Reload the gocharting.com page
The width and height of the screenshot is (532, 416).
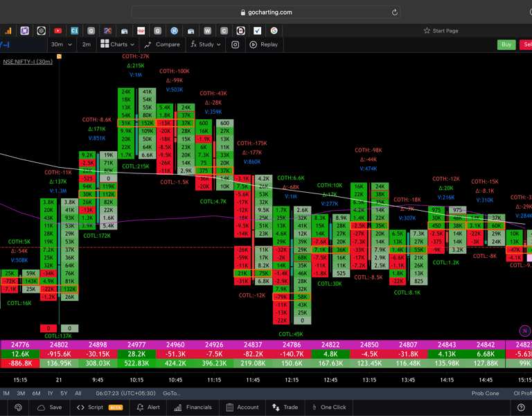[x=394, y=12]
